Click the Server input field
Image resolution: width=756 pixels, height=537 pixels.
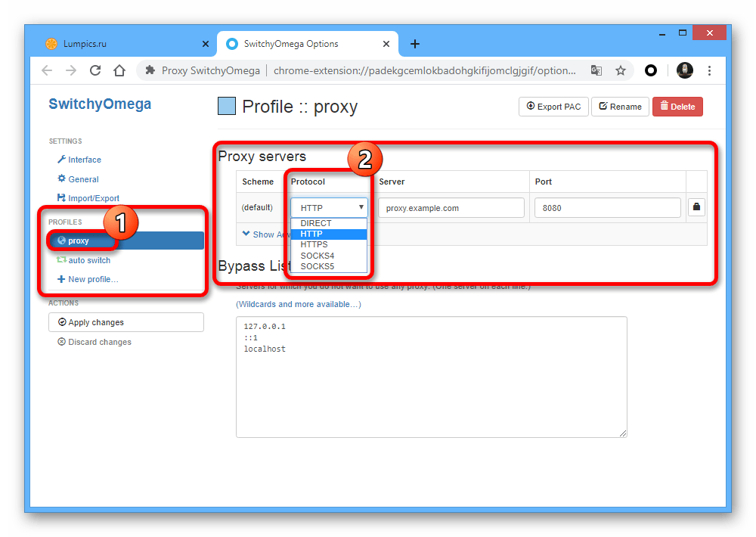(451, 208)
